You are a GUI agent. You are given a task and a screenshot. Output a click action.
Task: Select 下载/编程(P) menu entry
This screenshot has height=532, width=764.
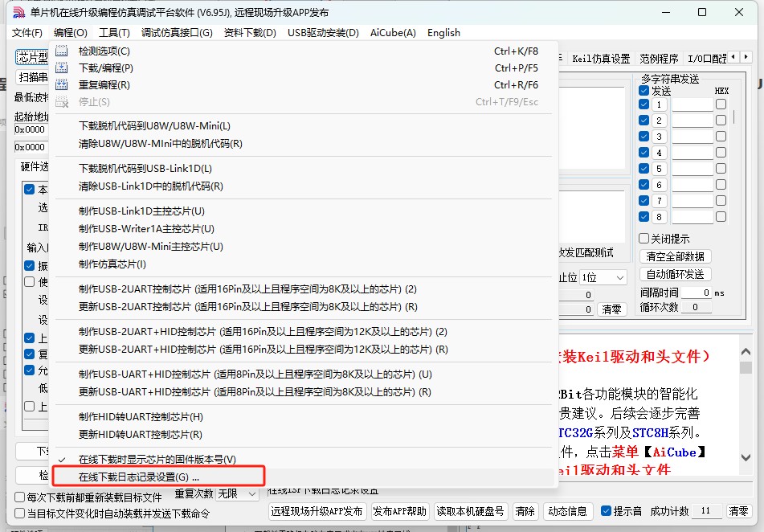coord(303,68)
